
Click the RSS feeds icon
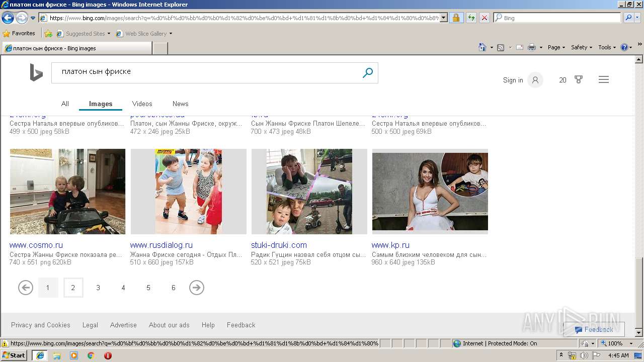pos(501,47)
